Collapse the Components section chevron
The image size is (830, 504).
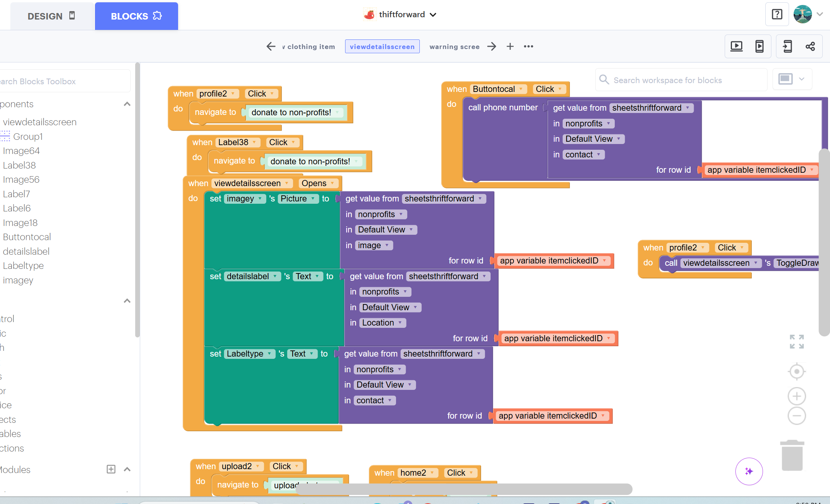pyautogui.click(x=127, y=104)
